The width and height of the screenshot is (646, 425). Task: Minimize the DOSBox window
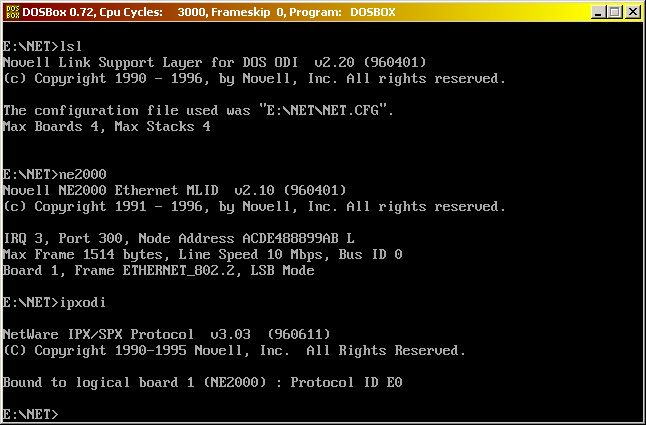point(598,12)
